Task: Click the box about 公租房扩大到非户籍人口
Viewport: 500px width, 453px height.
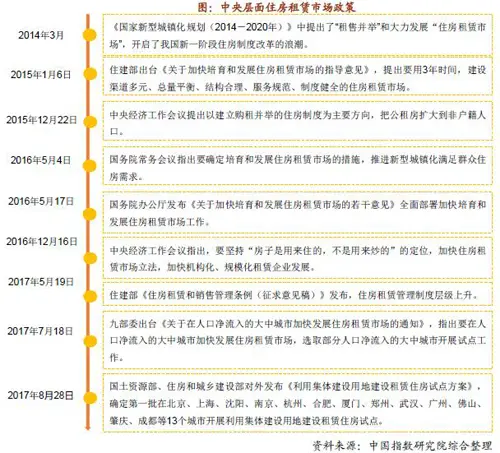Action: coord(297,122)
